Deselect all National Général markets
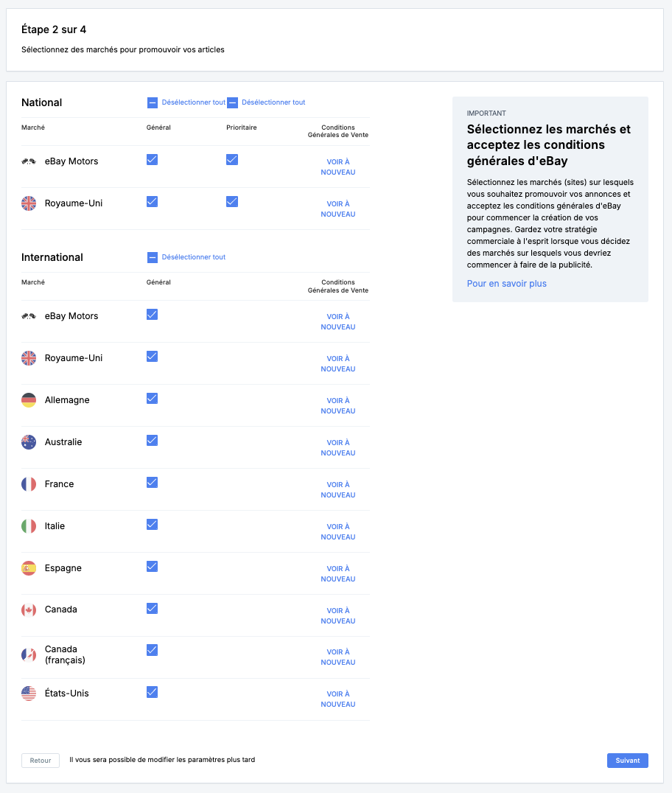This screenshot has height=793, width=672. (186, 102)
